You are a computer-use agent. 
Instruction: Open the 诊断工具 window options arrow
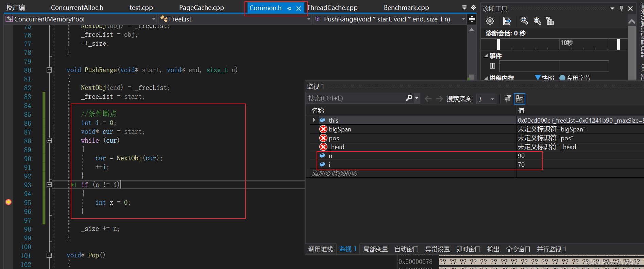(x=612, y=8)
